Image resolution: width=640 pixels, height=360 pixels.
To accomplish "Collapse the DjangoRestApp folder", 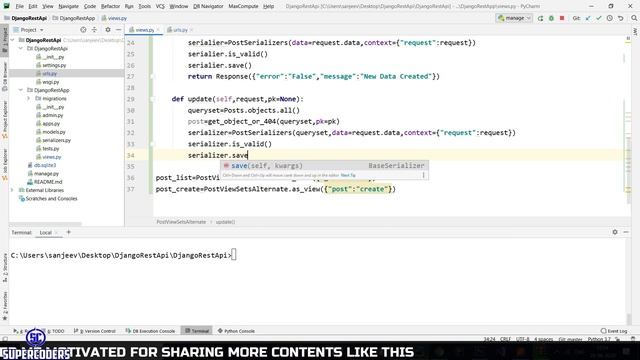I will point(21,90).
